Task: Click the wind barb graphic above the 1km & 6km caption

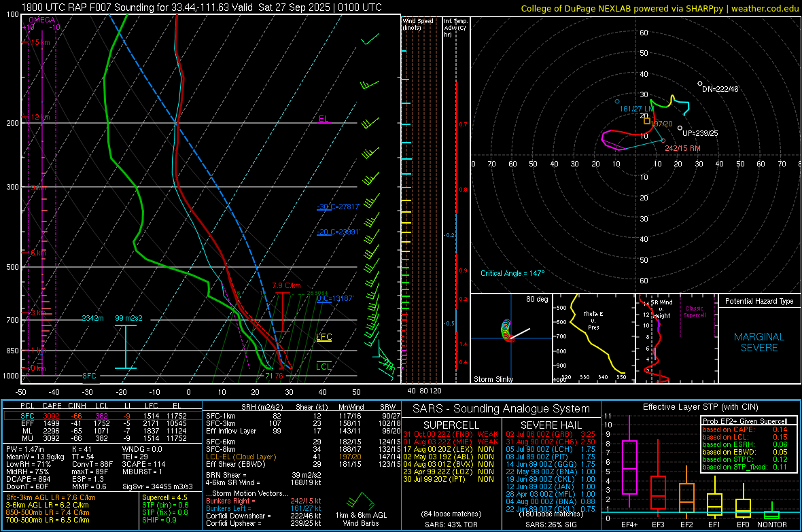Action: pos(361,501)
